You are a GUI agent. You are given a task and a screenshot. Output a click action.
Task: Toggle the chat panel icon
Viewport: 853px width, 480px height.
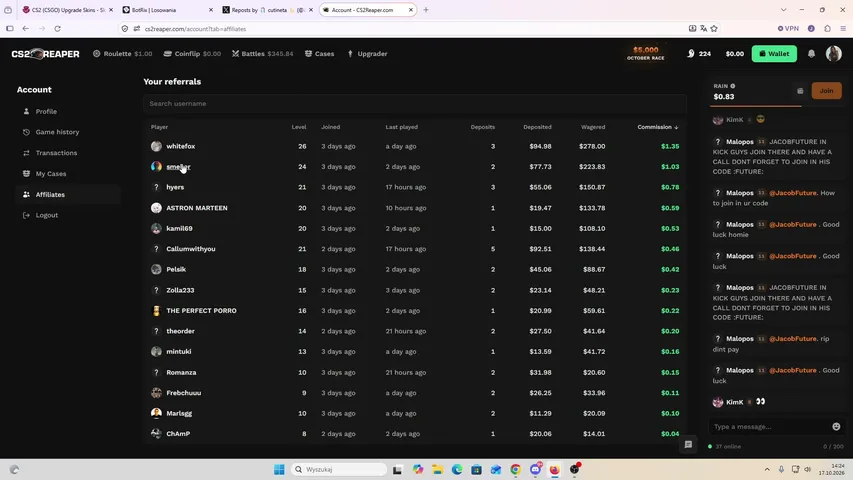tap(688, 445)
